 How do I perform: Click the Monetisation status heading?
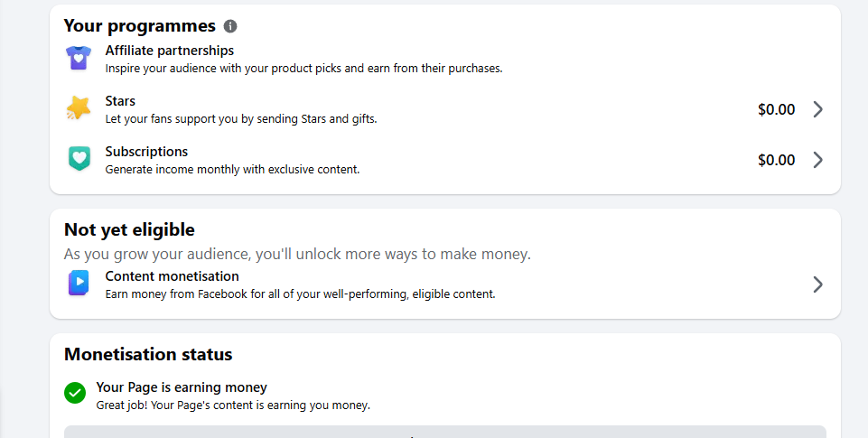(x=148, y=354)
